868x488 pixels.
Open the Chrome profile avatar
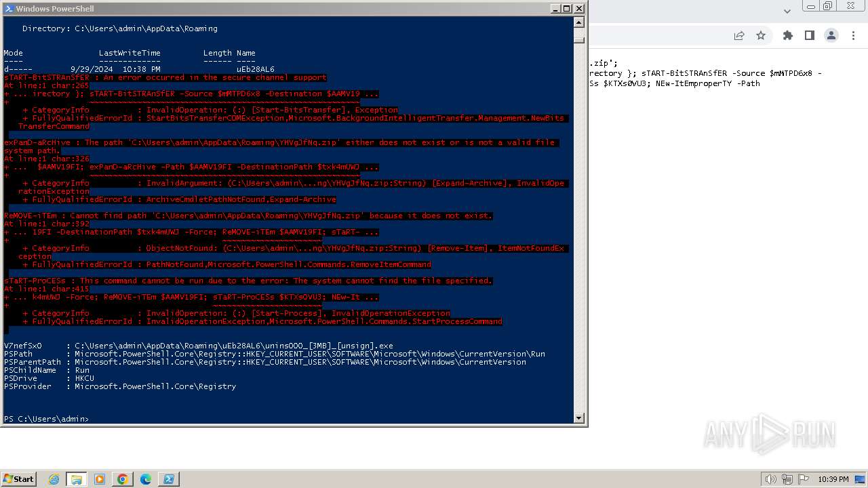pos(831,35)
